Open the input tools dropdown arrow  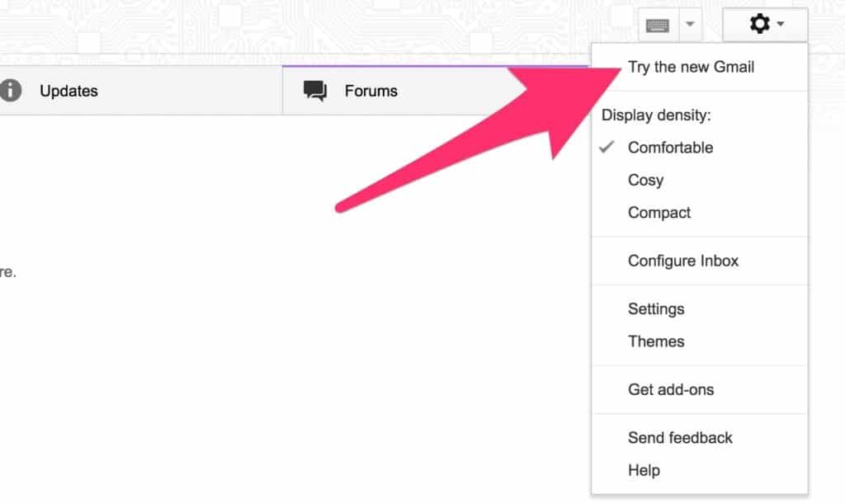691,26
